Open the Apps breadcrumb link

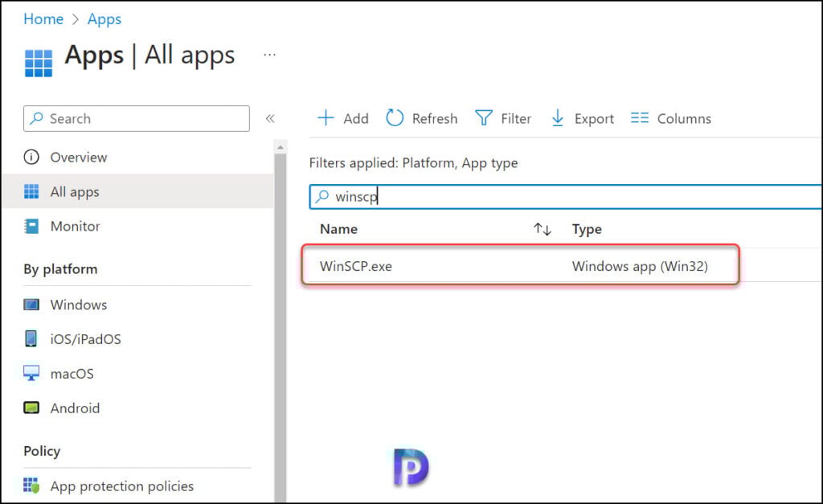point(104,19)
